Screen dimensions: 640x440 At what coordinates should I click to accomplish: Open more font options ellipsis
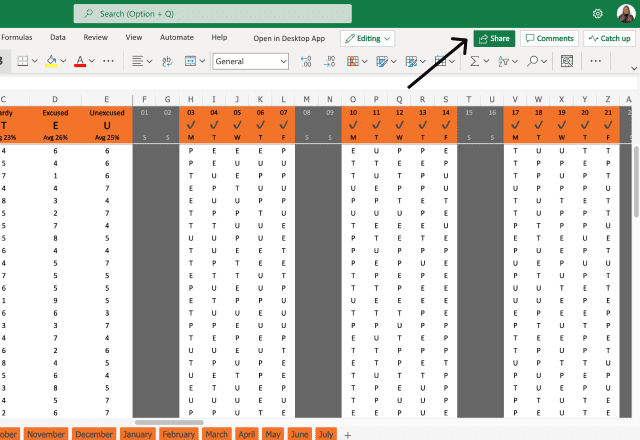point(109,61)
